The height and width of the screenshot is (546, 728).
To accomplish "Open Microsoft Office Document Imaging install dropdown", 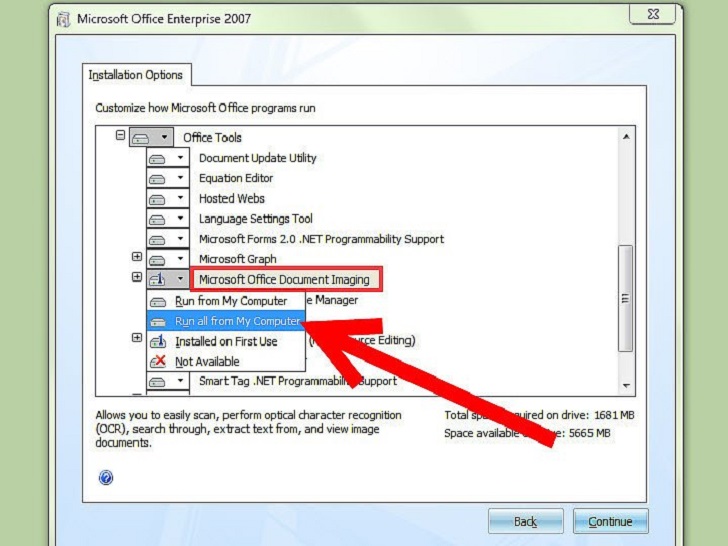I will click(168, 280).
